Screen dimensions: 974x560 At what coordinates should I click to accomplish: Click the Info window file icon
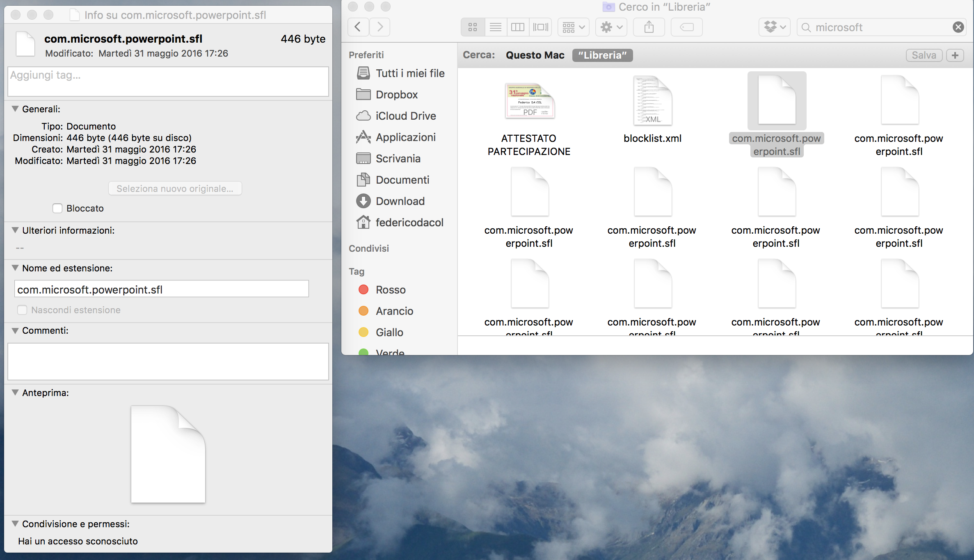25,44
